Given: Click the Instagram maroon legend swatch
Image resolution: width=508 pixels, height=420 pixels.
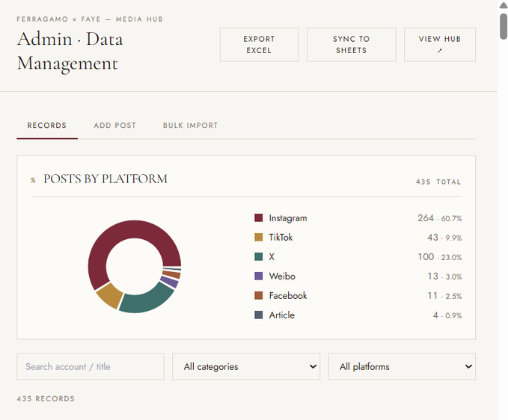Looking at the screenshot, I should pyautogui.click(x=259, y=217).
